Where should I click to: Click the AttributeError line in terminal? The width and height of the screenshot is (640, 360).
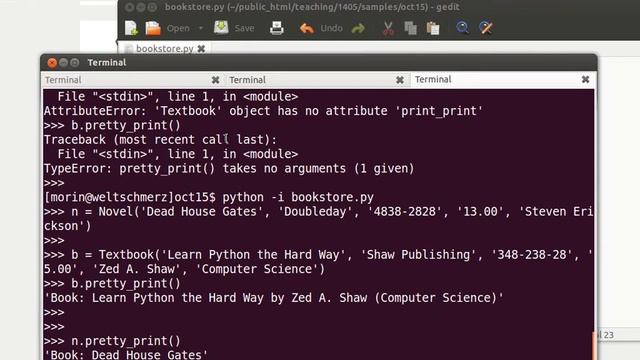click(263, 111)
